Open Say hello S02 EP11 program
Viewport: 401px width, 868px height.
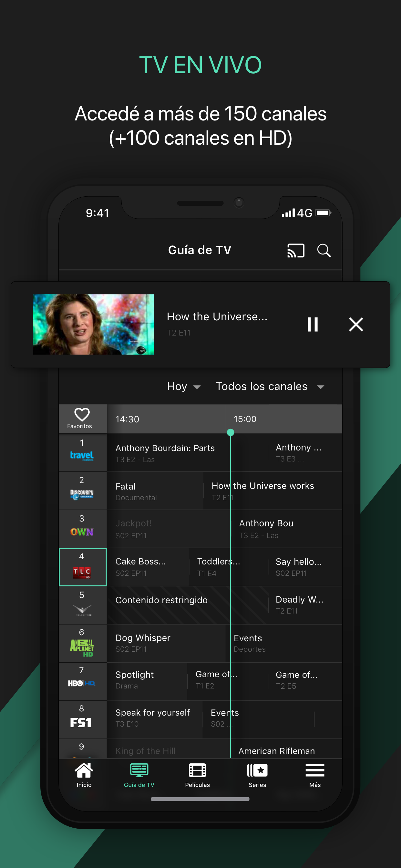point(305,567)
